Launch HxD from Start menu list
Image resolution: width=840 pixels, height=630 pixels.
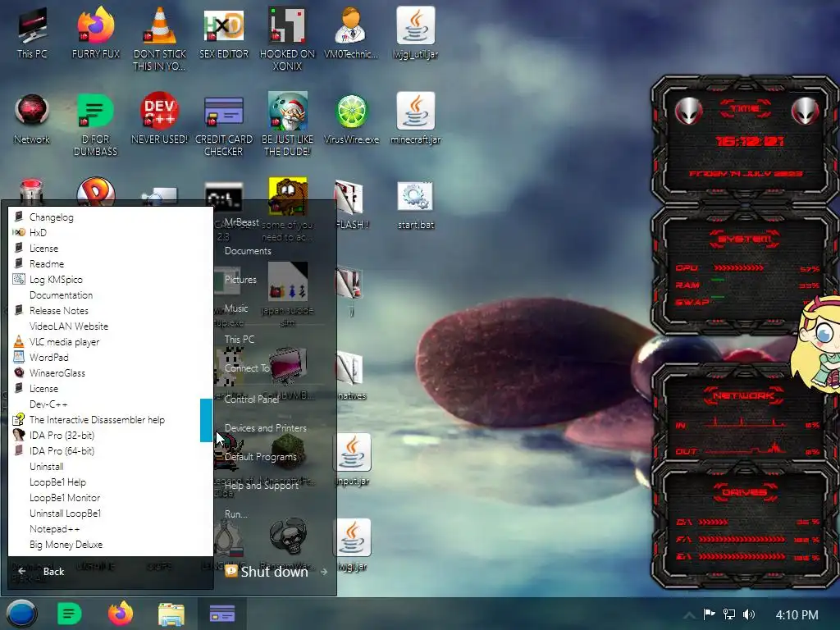[111, 232]
